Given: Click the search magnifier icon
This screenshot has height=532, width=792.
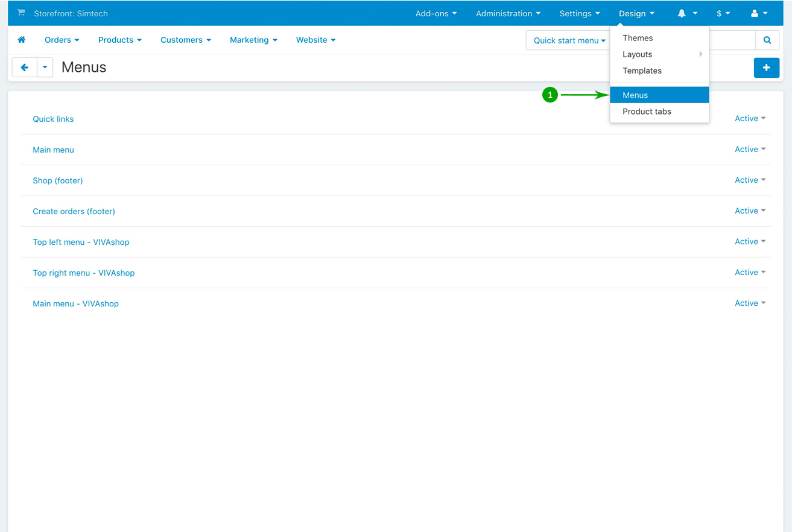Looking at the screenshot, I should [x=767, y=40].
